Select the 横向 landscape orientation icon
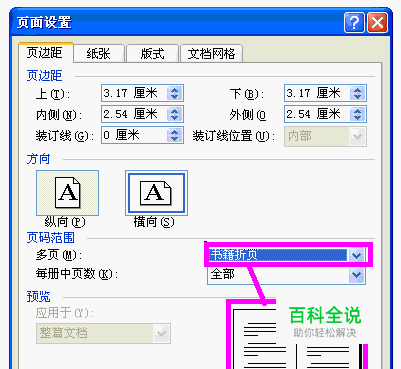 click(156, 193)
